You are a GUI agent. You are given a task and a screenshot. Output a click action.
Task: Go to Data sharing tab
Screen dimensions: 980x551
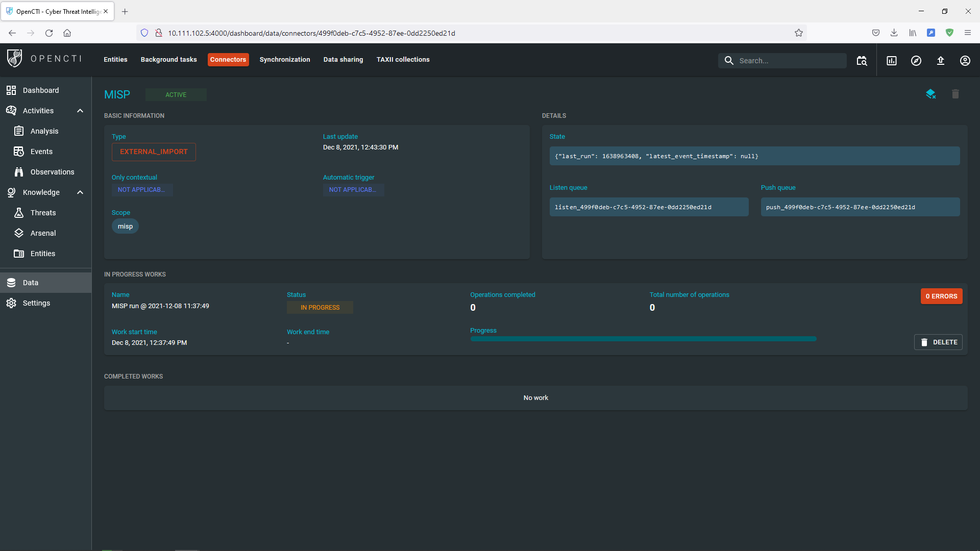344,60
